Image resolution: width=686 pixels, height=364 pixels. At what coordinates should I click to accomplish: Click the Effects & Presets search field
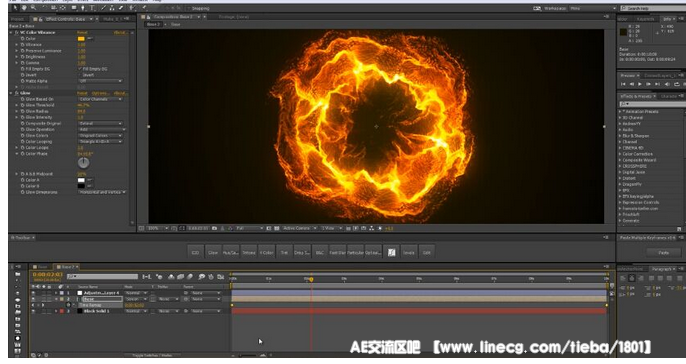pyautogui.click(x=652, y=104)
